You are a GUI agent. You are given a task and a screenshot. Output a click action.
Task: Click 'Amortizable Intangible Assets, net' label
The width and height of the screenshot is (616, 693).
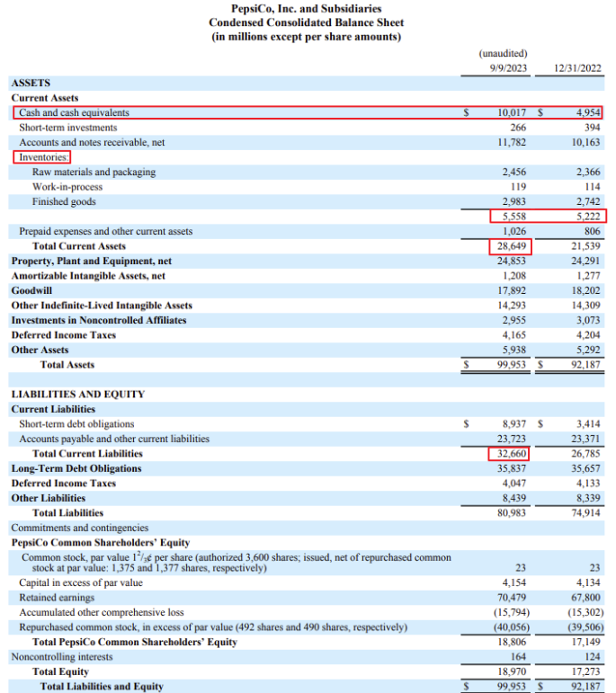tap(88, 276)
